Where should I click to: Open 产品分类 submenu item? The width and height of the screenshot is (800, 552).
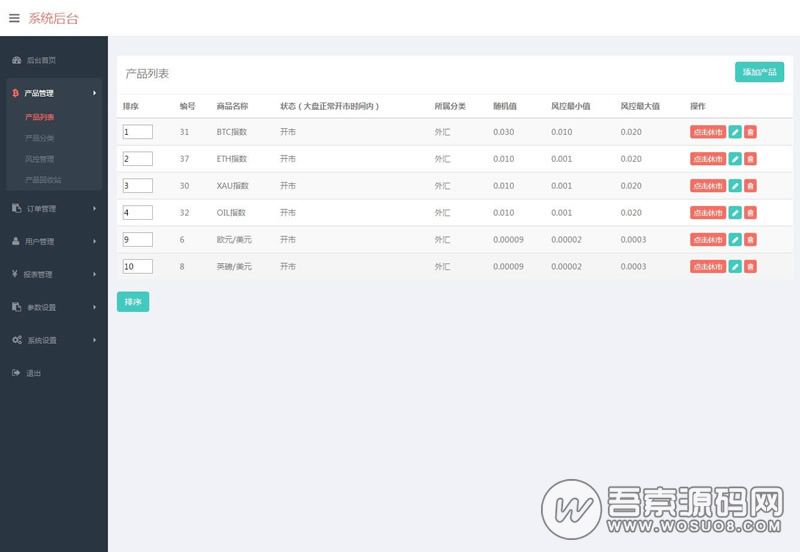pyautogui.click(x=40, y=138)
